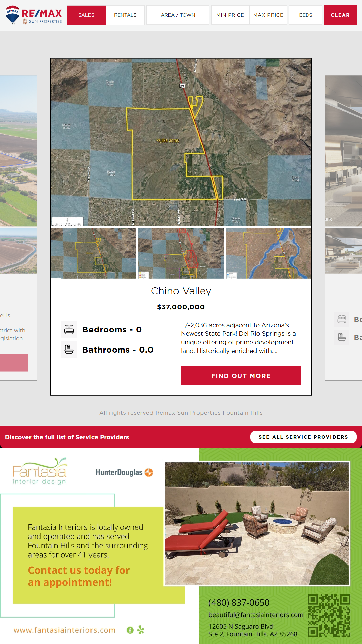This screenshot has width=362, height=644.
Task: Click the bed icon beside Bedrooms
Action: coord(69,329)
